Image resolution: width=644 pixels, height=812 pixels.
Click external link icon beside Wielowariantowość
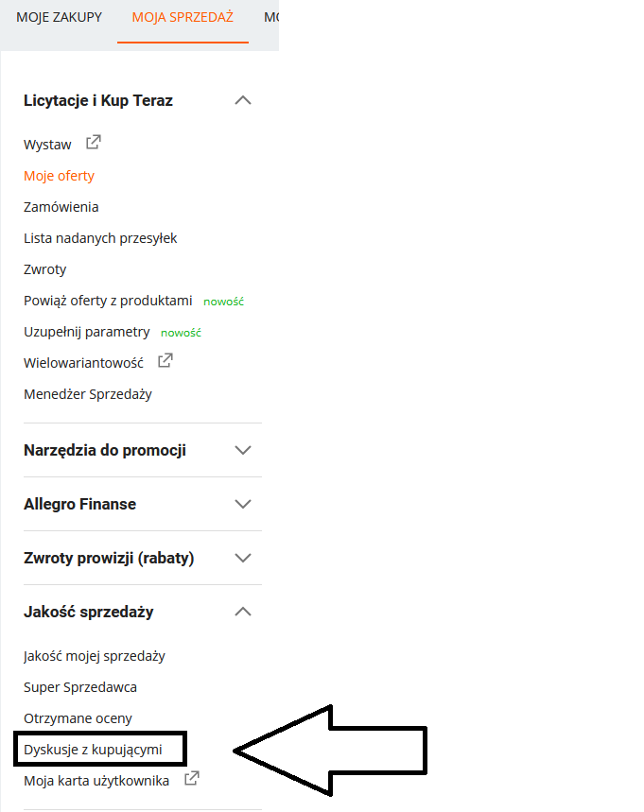tap(165, 361)
